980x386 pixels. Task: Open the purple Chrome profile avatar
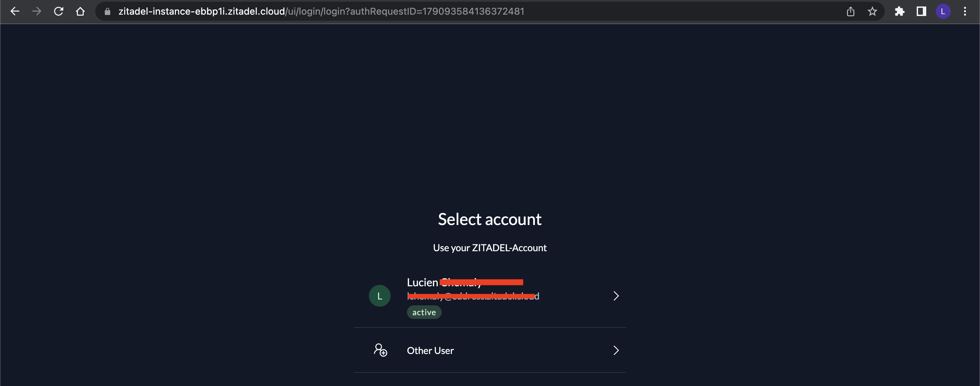tap(943, 12)
